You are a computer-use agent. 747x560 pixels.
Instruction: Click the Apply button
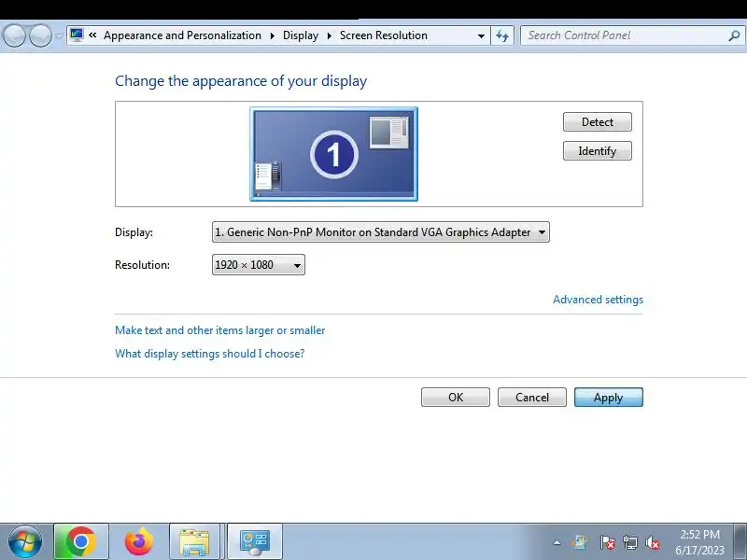coord(609,398)
